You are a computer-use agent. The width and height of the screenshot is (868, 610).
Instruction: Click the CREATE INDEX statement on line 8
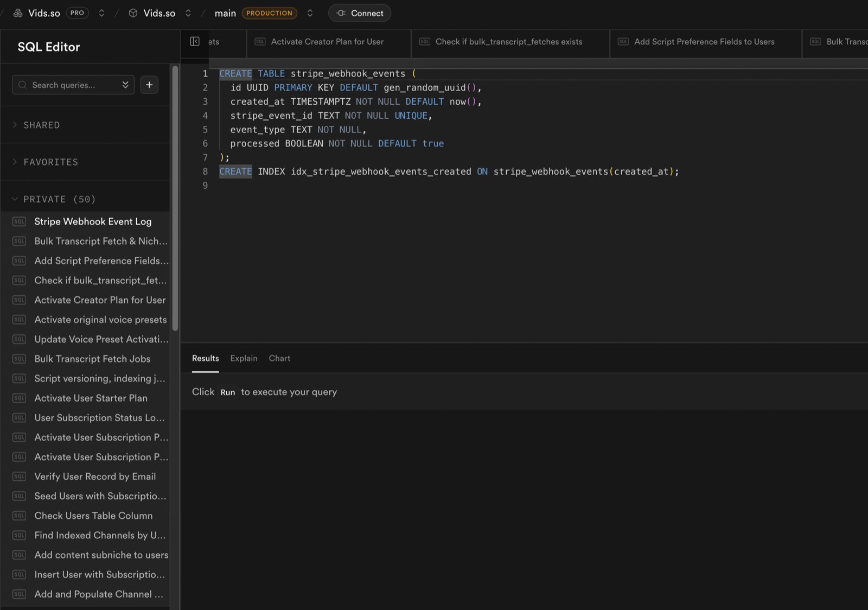(449, 171)
